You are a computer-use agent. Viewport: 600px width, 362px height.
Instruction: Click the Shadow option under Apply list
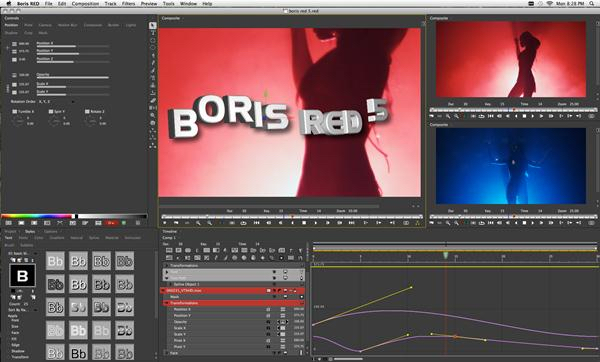point(18,351)
